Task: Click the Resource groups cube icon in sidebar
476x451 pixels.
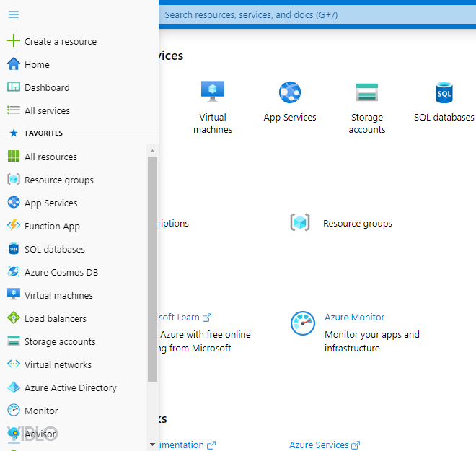Action: [x=14, y=179]
